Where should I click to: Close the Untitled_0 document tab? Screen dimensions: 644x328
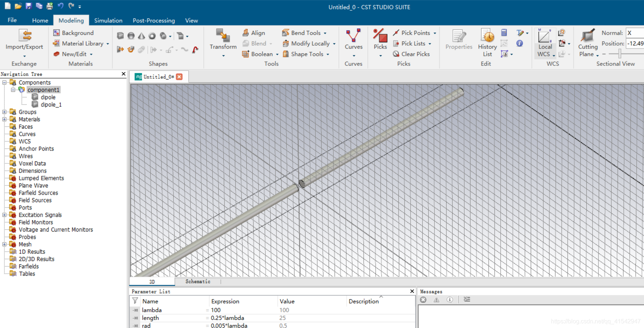pyautogui.click(x=179, y=76)
